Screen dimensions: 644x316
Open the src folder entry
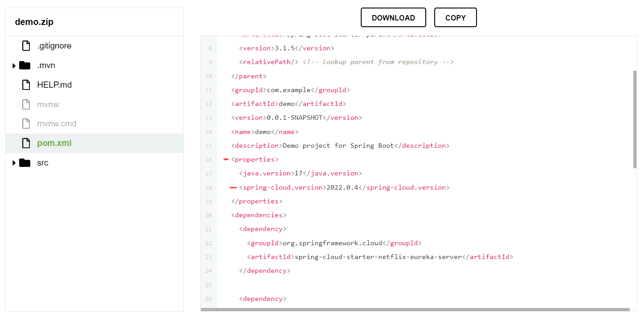[x=43, y=163]
